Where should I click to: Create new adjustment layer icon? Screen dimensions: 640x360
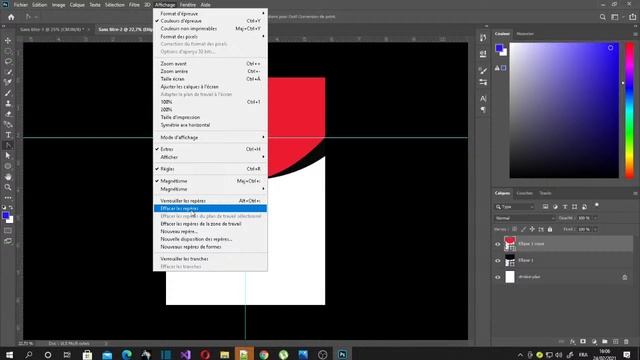pos(594,341)
